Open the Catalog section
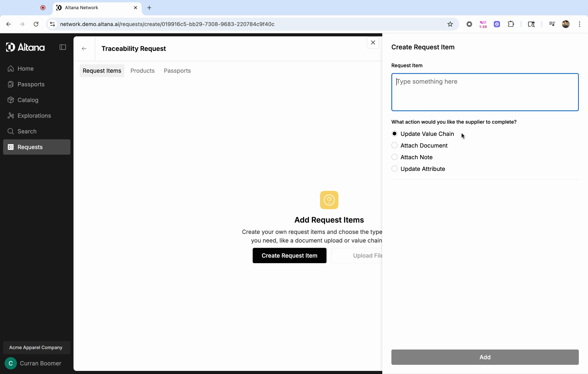Image resolution: width=588 pixels, height=374 pixels. coord(28,100)
